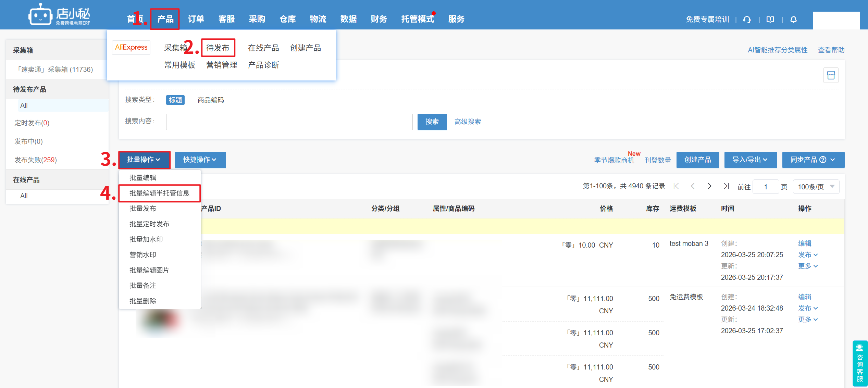Open the 导入/导出 dropdown

point(750,160)
